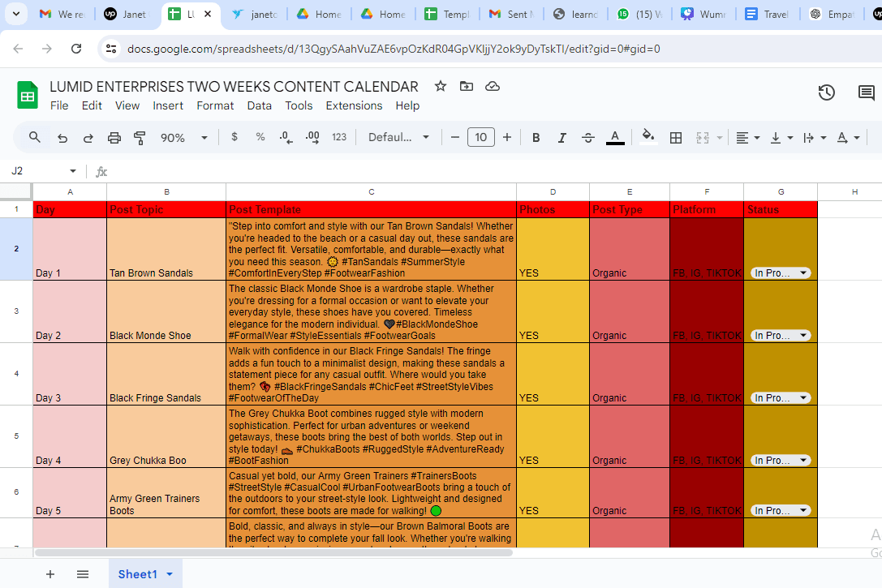Image resolution: width=882 pixels, height=588 pixels.
Task: Open File menu
Action: pos(59,105)
